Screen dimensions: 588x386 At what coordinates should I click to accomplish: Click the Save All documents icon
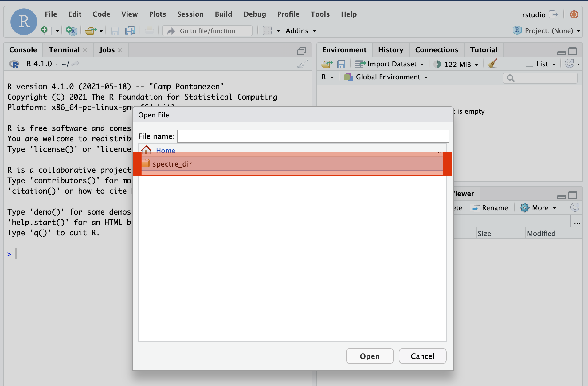coord(130,31)
